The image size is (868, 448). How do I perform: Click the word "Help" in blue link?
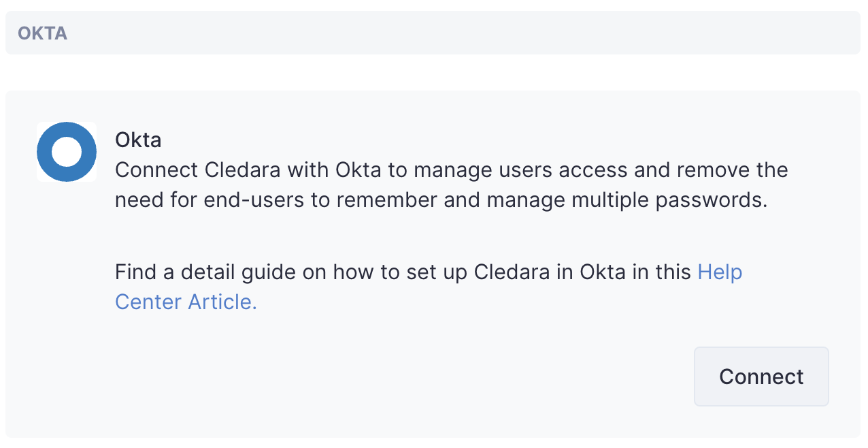point(720,272)
